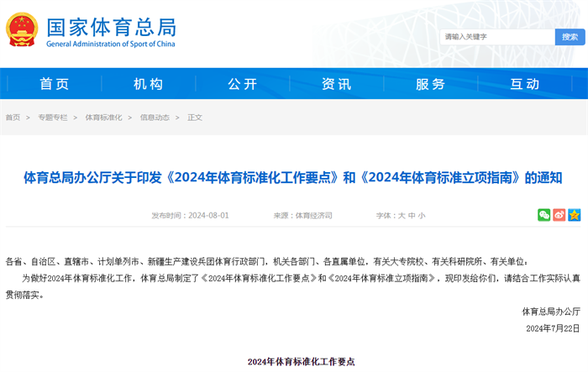Set font size to small (小)
This screenshot has height=372, width=588.
point(422,216)
